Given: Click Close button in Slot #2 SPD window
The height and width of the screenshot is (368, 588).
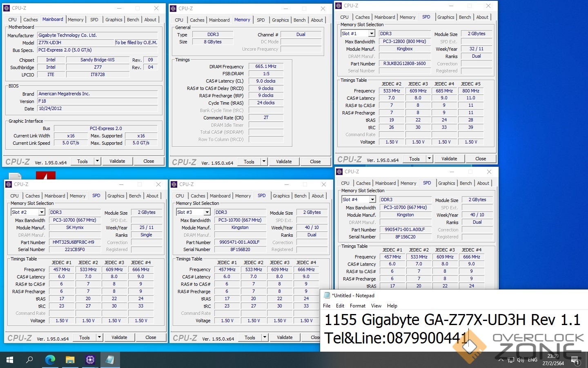Looking at the screenshot, I should (x=151, y=337).
